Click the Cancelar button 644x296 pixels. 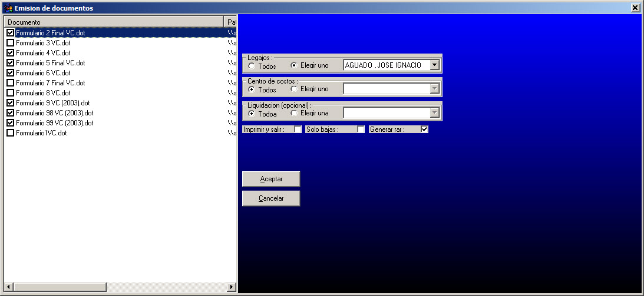click(x=271, y=198)
